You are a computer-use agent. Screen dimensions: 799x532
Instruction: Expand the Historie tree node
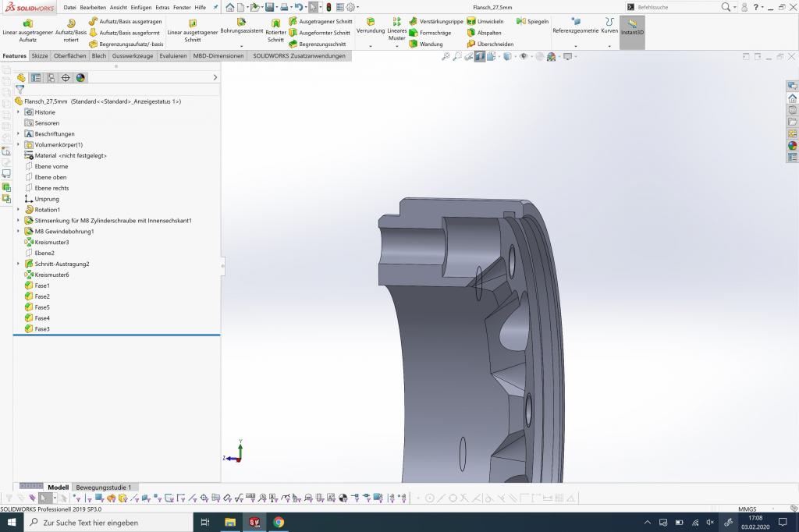[x=18, y=112]
